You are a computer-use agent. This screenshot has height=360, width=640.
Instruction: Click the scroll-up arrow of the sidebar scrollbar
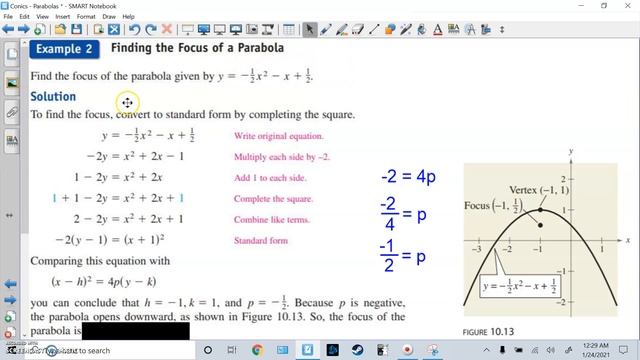tap(24, 43)
